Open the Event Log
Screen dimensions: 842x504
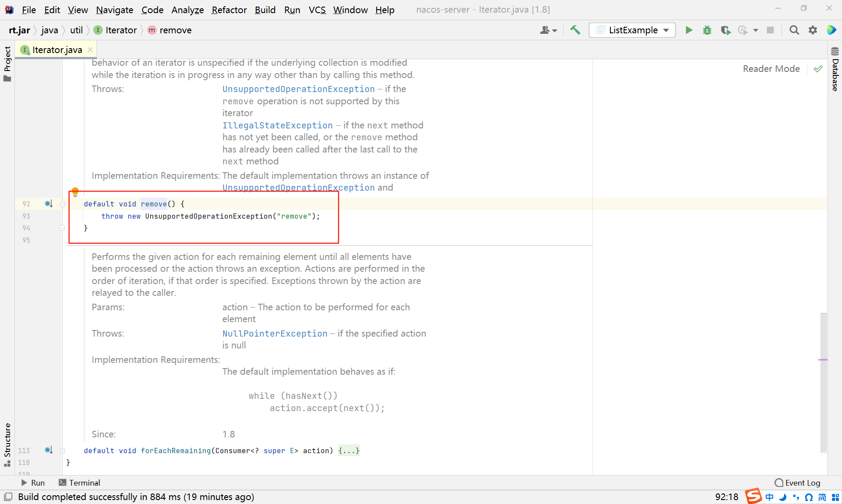[802, 483]
